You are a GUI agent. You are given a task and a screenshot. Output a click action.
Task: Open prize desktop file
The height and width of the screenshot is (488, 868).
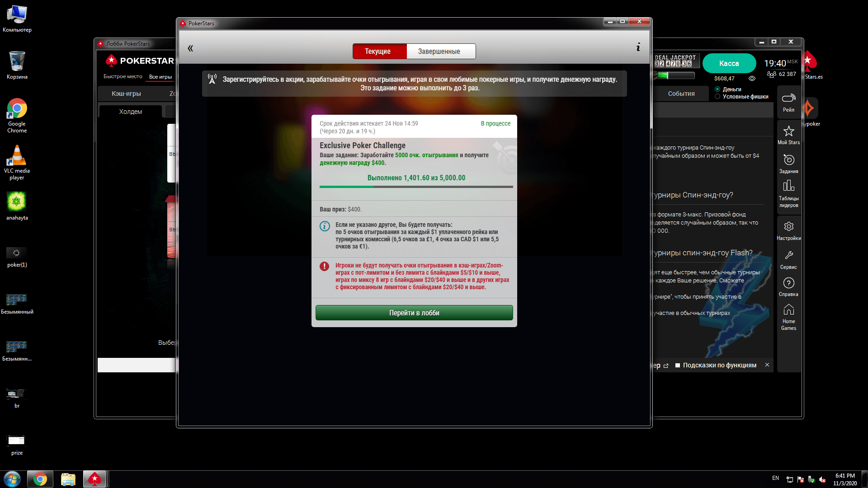(17, 445)
